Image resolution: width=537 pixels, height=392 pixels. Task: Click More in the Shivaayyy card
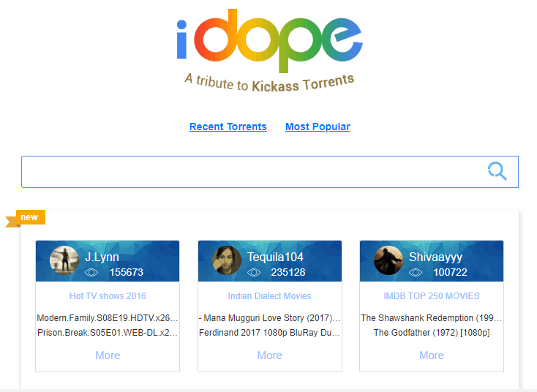tap(432, 355)
